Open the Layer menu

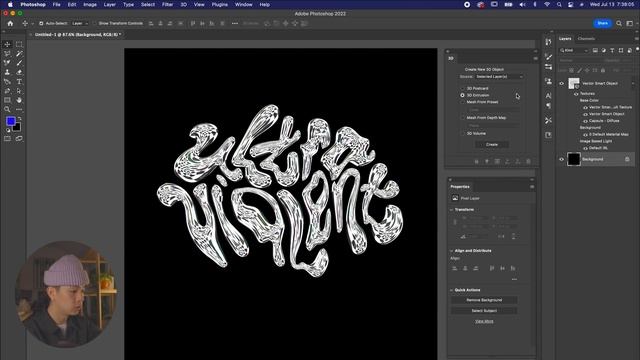(109, 4)
